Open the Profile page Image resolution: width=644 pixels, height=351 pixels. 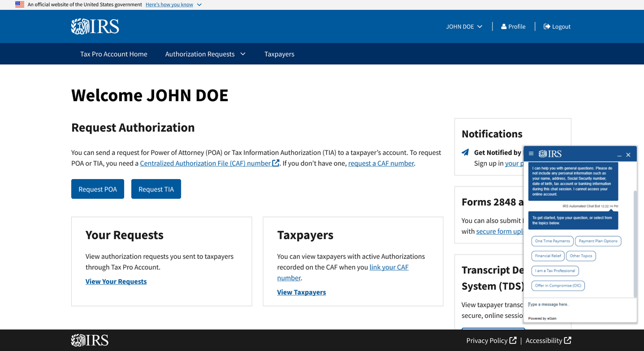513,27
